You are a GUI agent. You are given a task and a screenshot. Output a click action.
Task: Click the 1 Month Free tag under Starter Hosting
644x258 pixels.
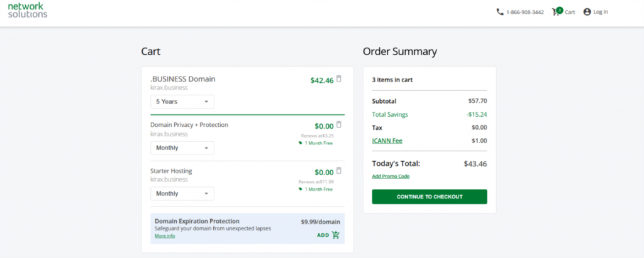tap(316, 189)
